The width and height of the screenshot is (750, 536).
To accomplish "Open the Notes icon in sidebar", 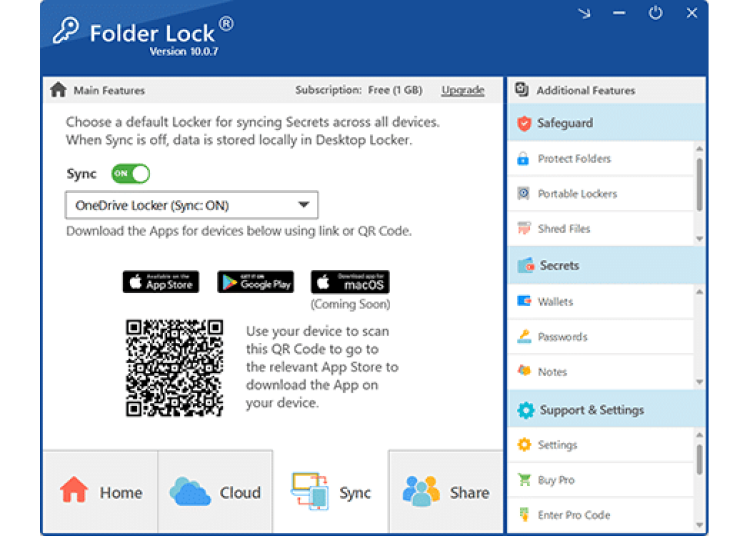I will pyautogui.click(x=523, y=371).
